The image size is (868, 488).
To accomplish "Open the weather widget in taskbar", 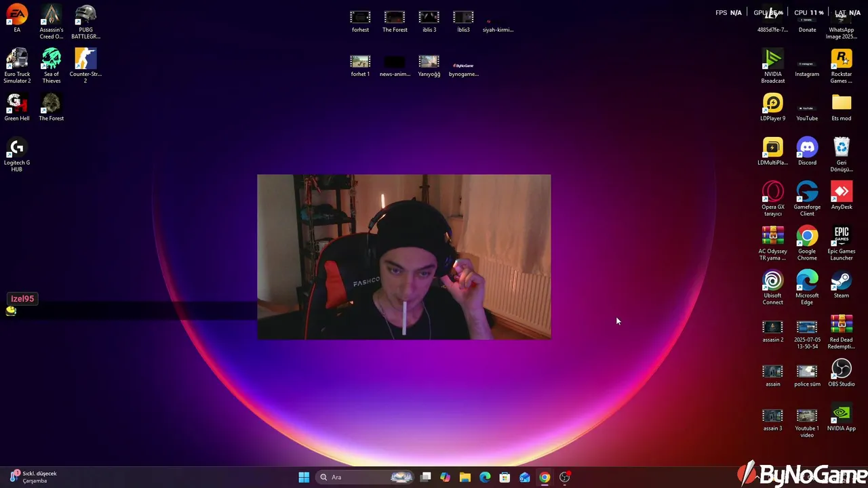I will (34, 477).
